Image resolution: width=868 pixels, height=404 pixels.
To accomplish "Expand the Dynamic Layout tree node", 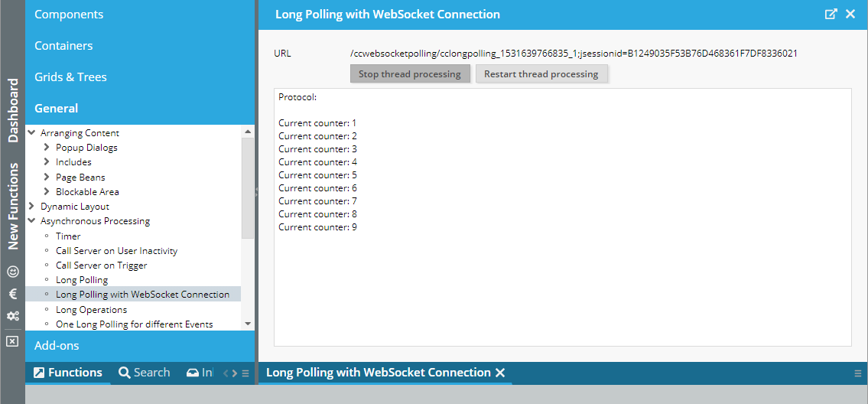I will click(31, 207).
